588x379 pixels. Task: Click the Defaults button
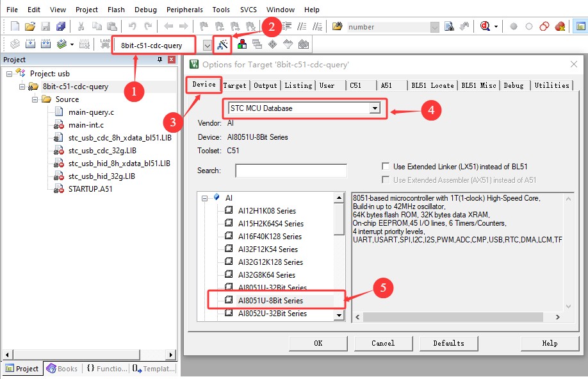[448, 343]
